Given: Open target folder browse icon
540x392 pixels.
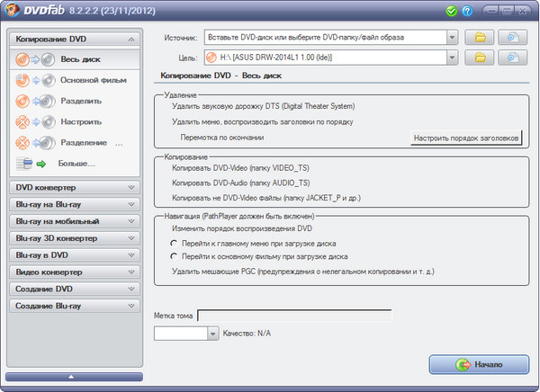Looking at the screenshot, I should (x=481, y=58).
